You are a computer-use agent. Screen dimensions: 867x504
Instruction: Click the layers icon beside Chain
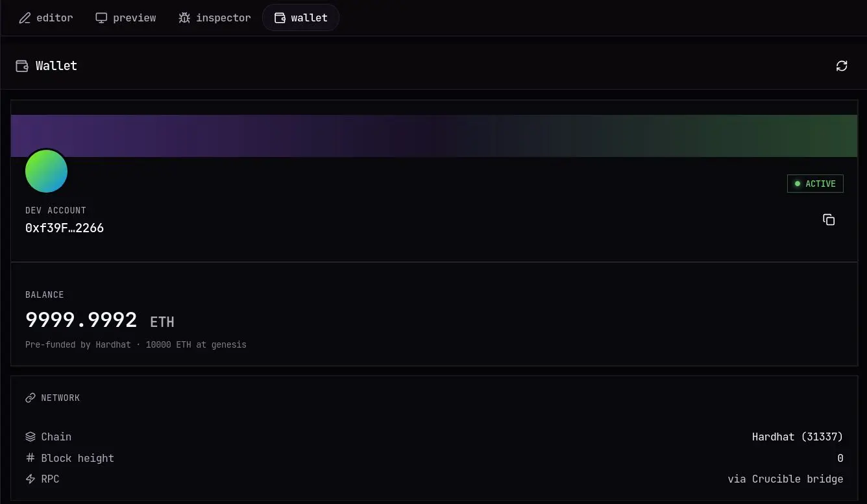(x=30, y=437)
